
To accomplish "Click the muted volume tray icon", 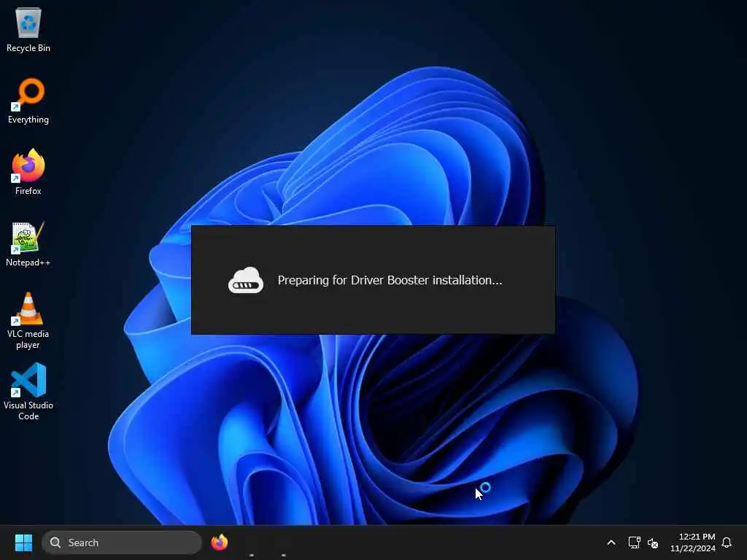I will click(x=653, y=542).
